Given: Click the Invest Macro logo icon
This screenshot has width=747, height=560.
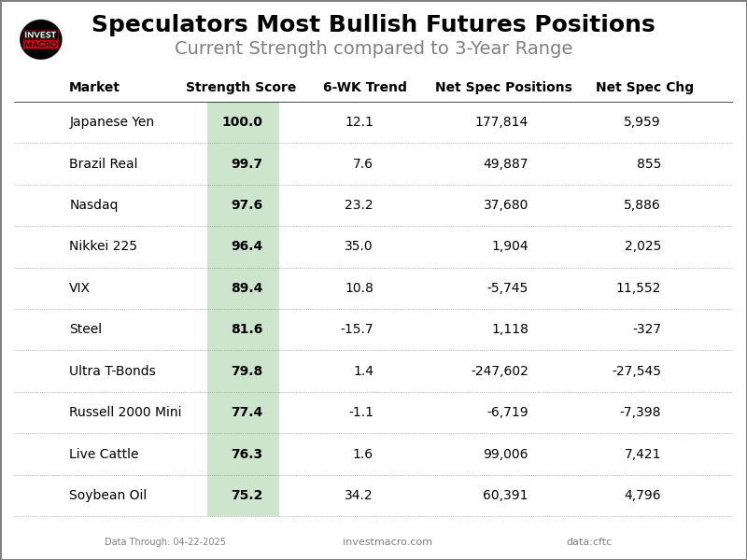Looking at the screenshot, I should coord(41,39).
